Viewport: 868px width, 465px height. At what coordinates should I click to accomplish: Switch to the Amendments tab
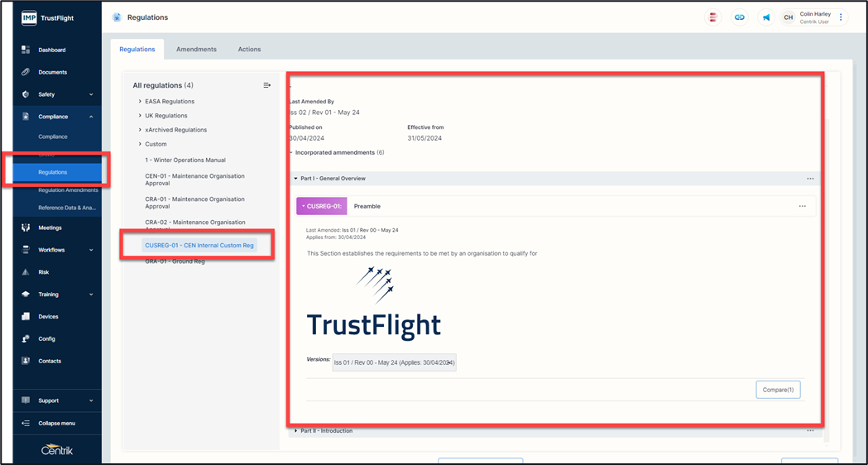pyautogui.click(x=196, y=50)
